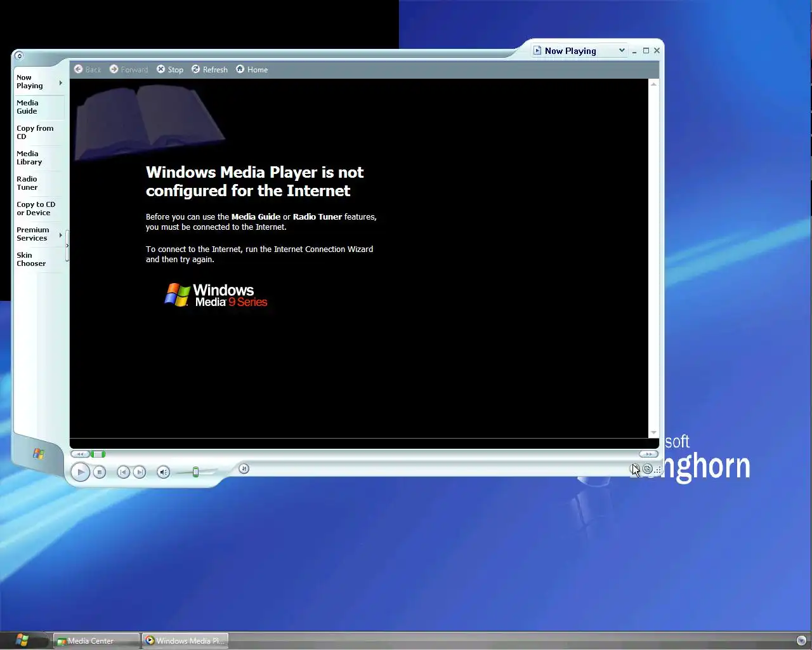812x650 pixels.
Task: Click the show menu bar button at top-left
Action: coord(19,56)
